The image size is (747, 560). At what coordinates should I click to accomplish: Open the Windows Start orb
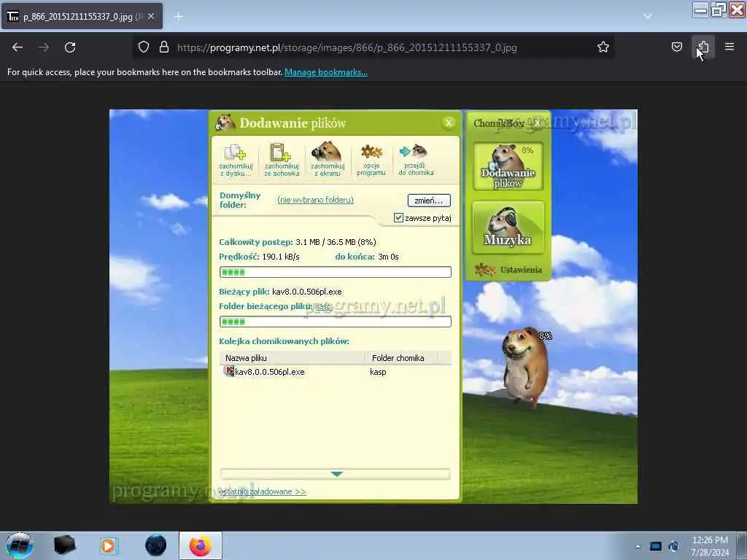click(19, 545)
